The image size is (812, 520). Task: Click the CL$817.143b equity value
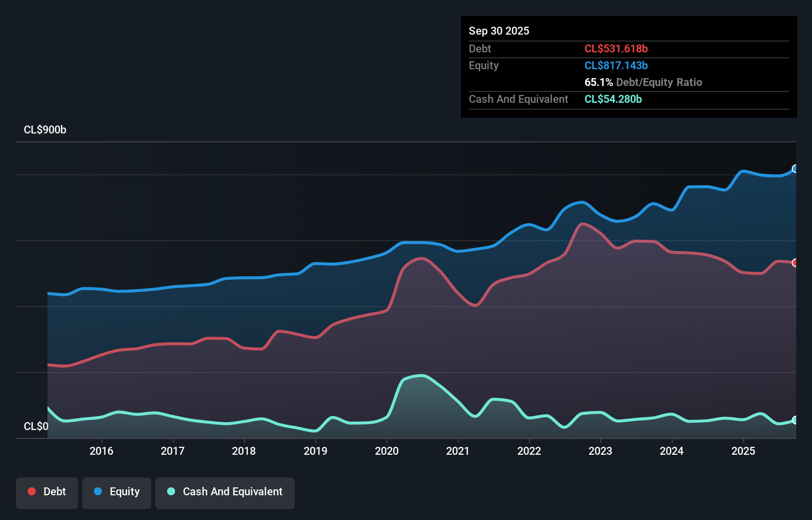(x=616, y=65)
